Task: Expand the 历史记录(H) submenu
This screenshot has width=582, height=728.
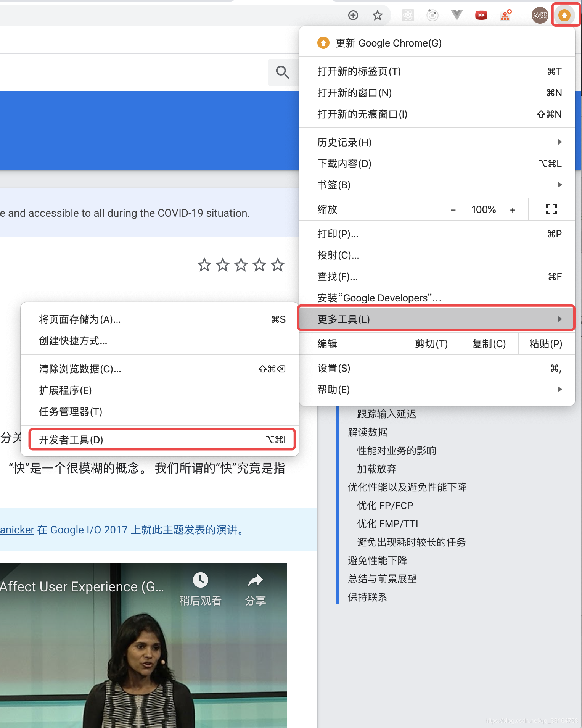Action: (x=437, y=142)
